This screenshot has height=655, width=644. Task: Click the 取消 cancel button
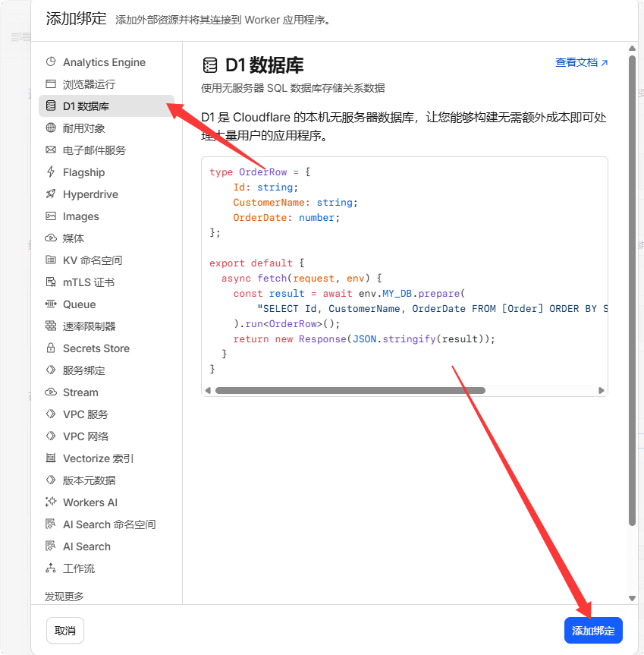pos(65,631)
